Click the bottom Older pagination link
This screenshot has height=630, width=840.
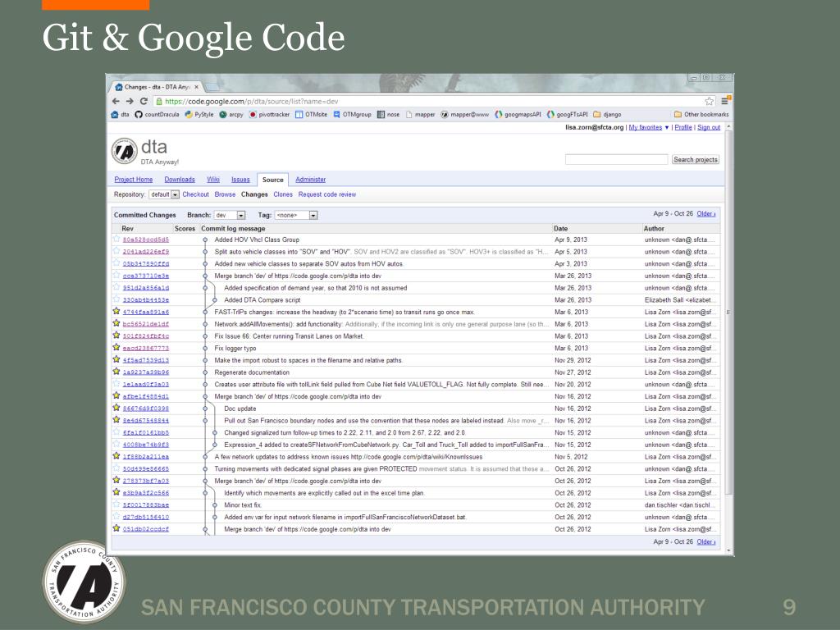[x=706, y=541]
